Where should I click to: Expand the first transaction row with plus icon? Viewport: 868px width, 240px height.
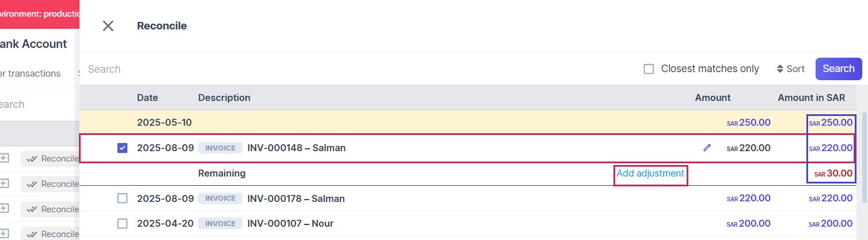(3, 158)
